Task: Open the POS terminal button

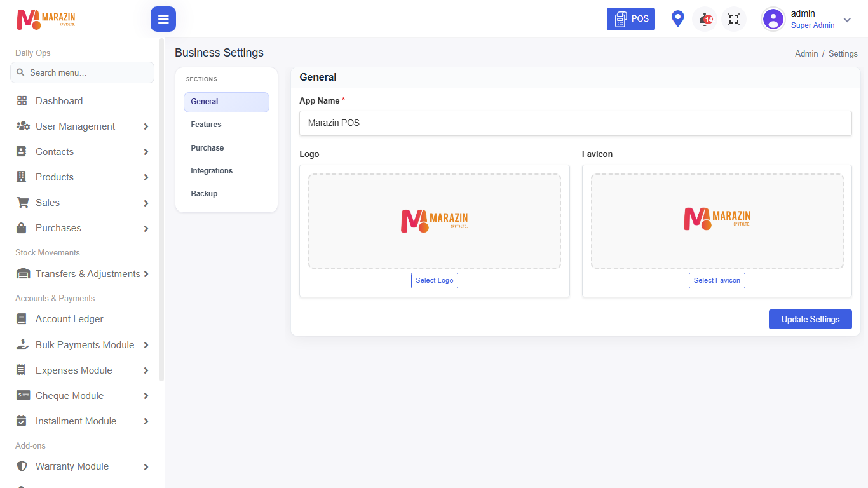Action: 631,19
